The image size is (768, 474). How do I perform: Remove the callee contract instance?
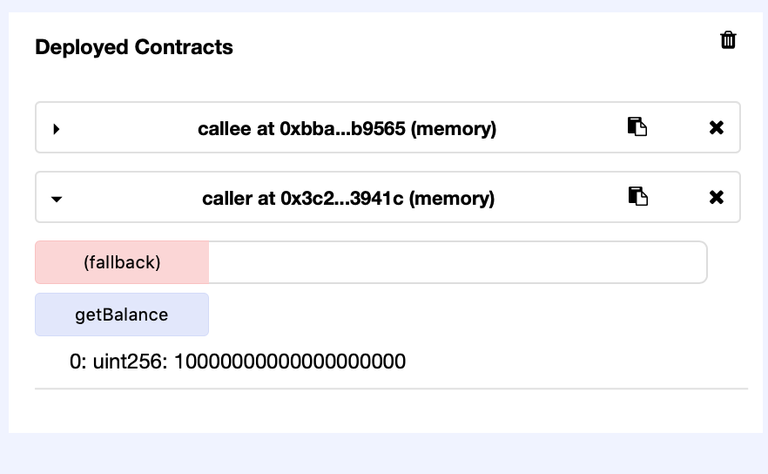tap(716, 127)
